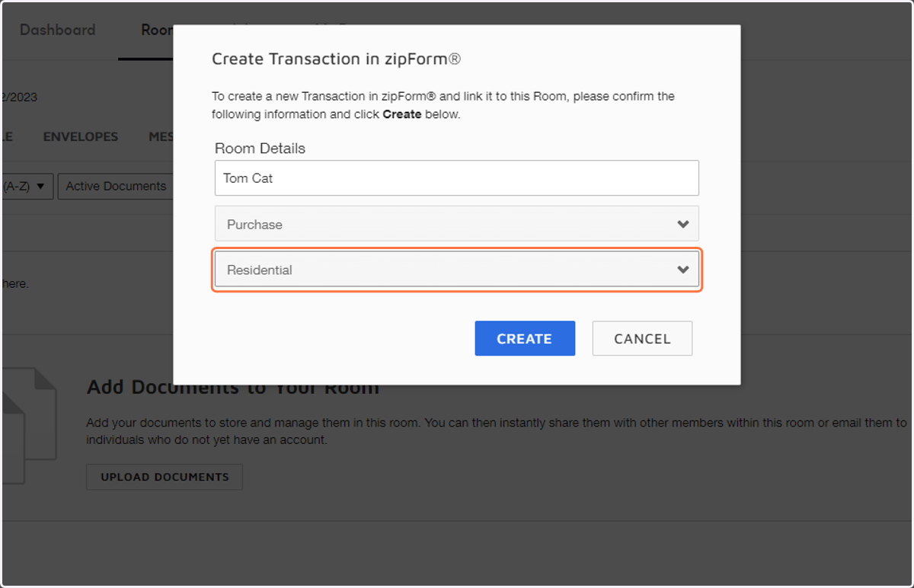Image resolution: width=914 pixels, height=588 pixels.
Task: Click the Create Transaction in zipForm® title
Action: coord(336,59)
